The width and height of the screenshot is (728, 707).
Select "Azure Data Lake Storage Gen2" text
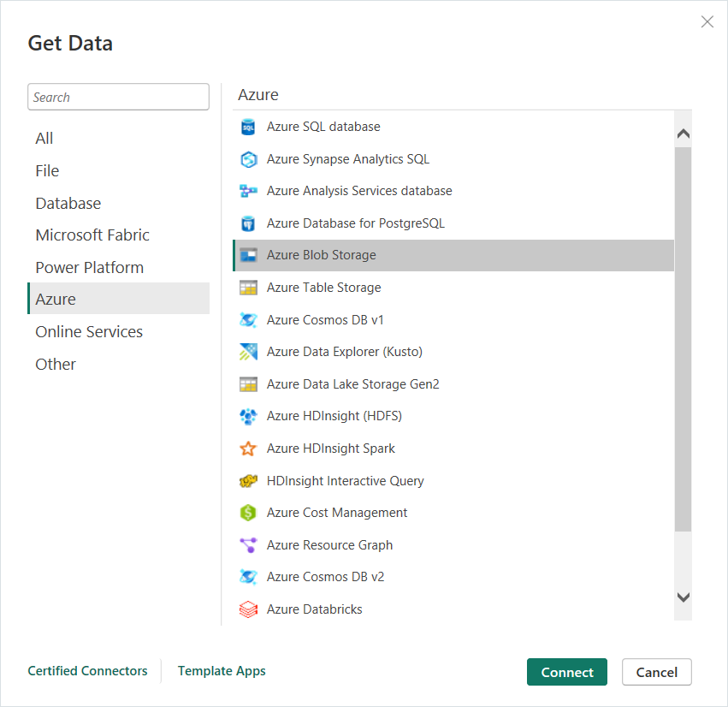point(352,384)
